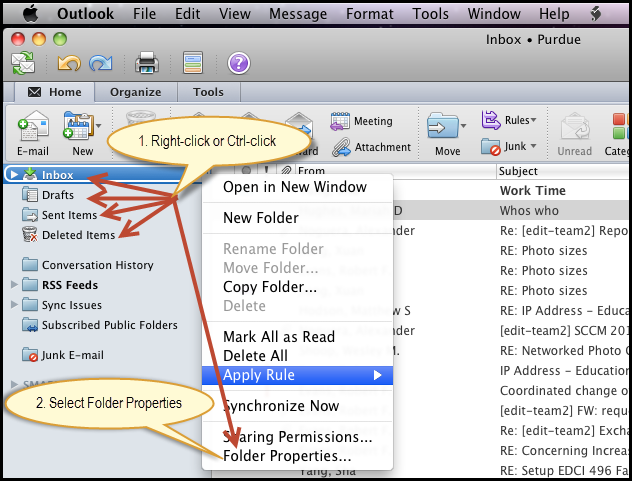The height and width of the screenshot is (481, 632).
Task: Open the 'RE: Concerning Increas' message
Action: [564, 450]
